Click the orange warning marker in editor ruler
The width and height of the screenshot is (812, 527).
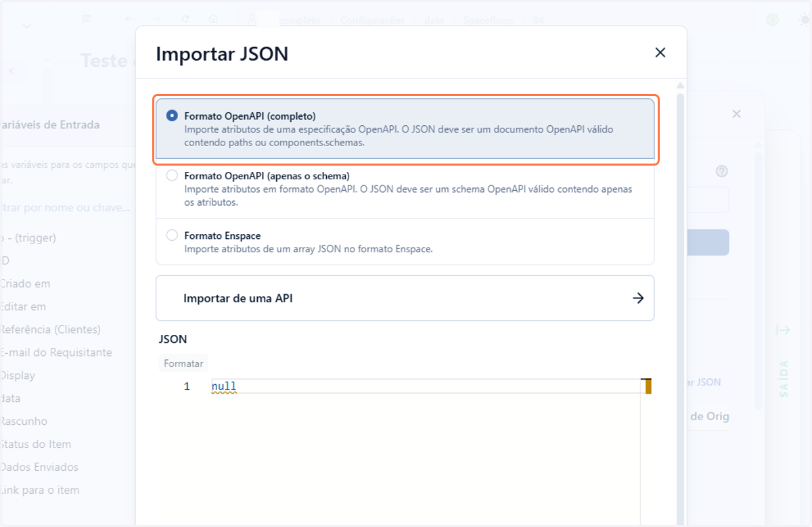[648, 386]
